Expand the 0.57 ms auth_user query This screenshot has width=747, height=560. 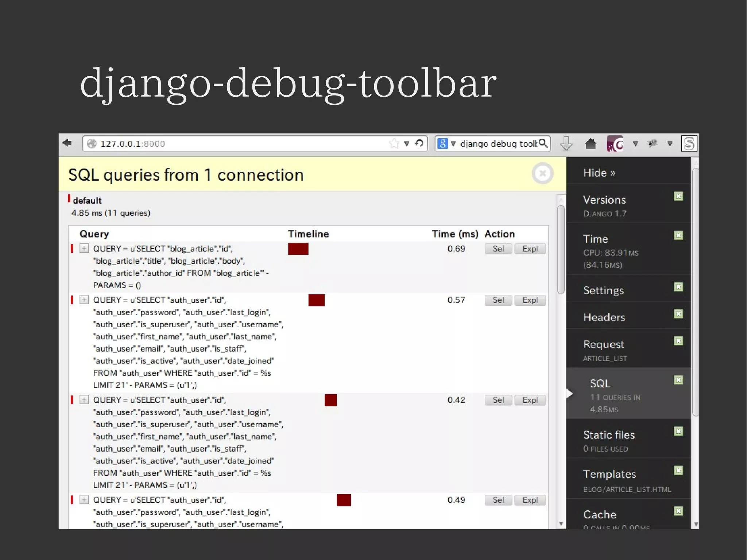coord(84,300)
